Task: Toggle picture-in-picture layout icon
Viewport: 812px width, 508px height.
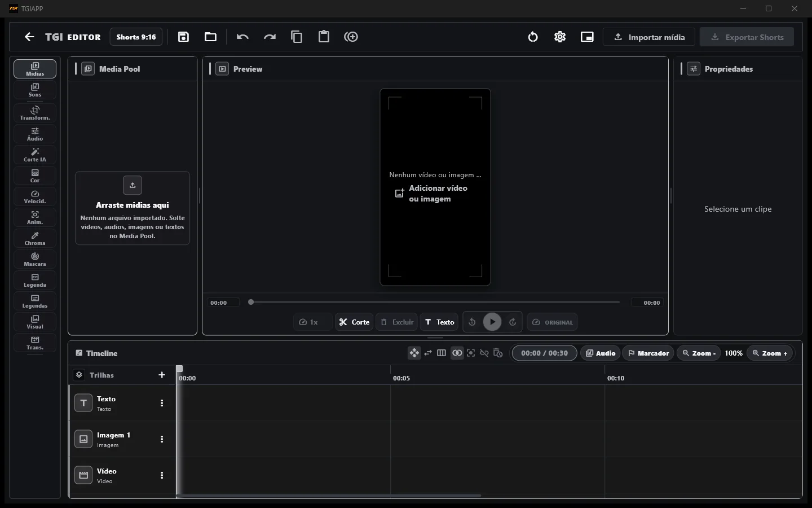Action: click(587, 37)
